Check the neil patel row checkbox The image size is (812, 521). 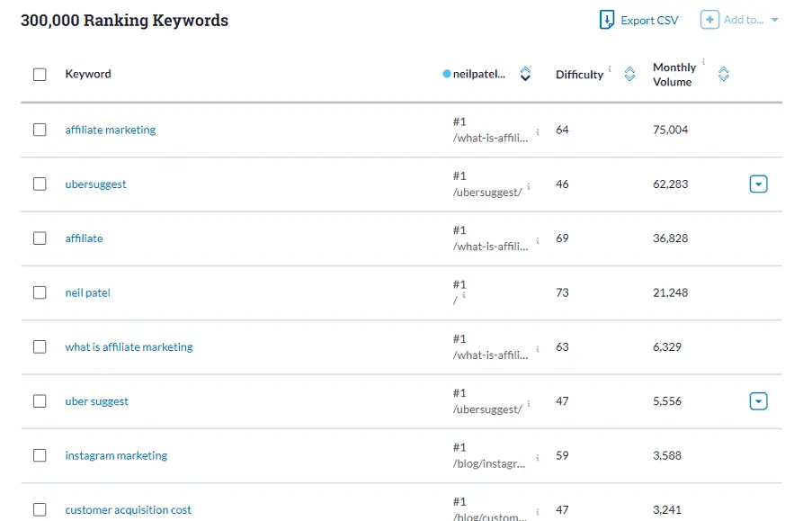(40, 292)
